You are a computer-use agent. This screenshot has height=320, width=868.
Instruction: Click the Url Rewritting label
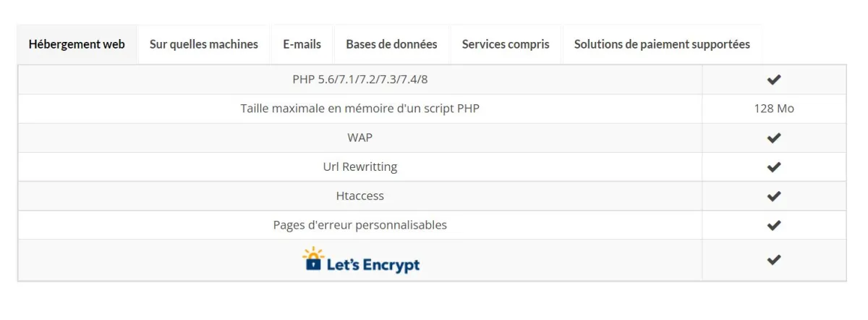click(x=359, y=167)
